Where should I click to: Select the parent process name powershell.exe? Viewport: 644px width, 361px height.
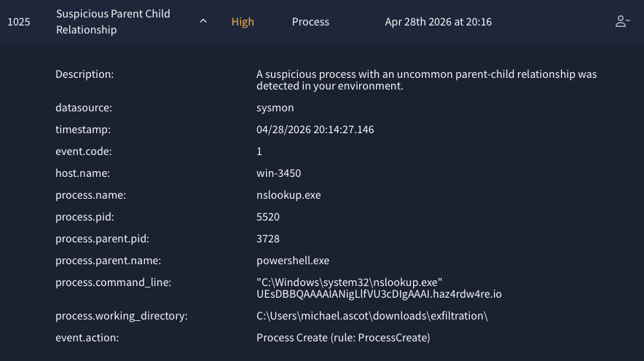pos(293,261)
